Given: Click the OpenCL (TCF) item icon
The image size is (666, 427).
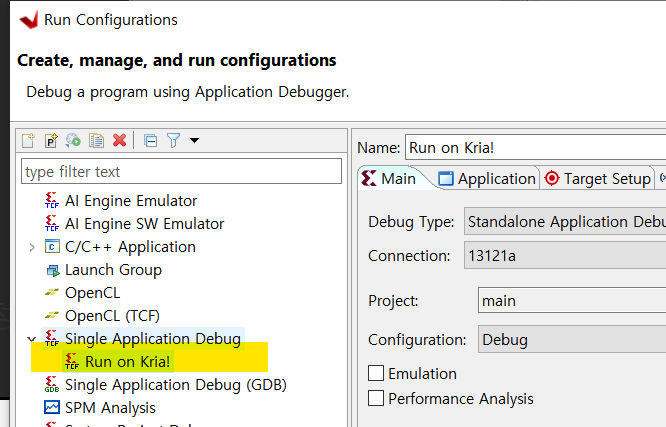Looking at the screenshot, I should pos(52,315).
